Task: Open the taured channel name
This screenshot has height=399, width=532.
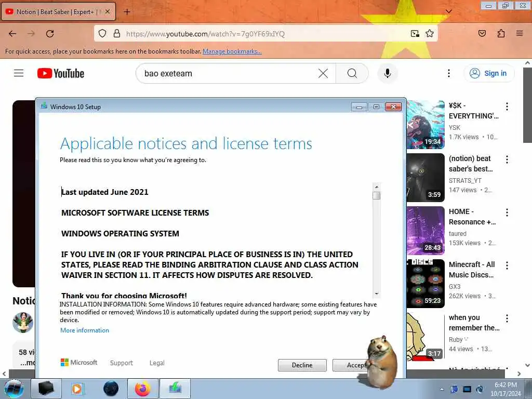Action: click(457, 233)
